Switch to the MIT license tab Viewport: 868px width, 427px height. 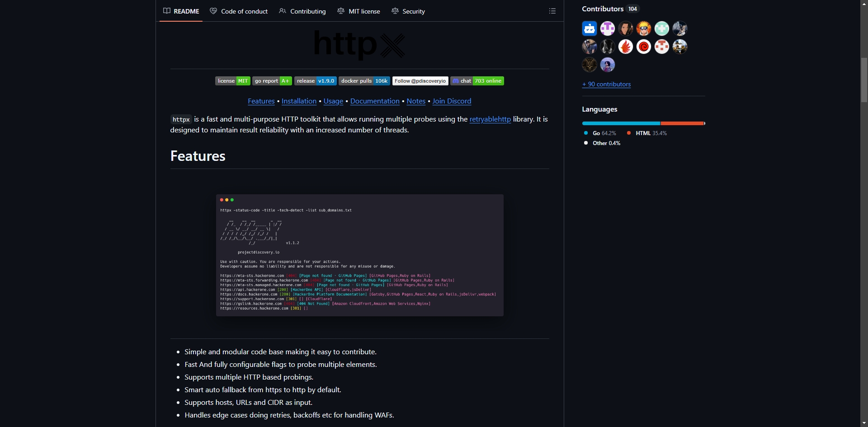359,11
